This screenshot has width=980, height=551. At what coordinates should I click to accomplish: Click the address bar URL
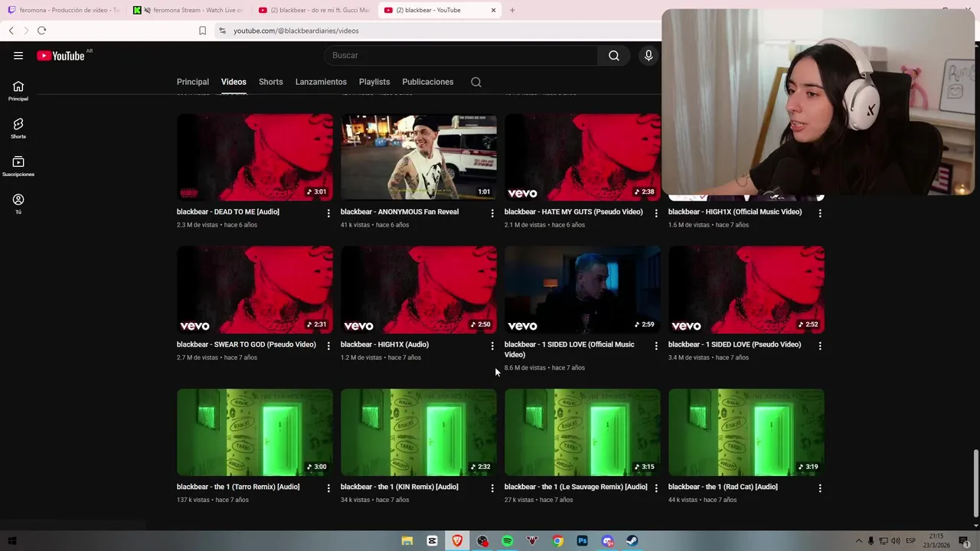click(x=296, y=31)
